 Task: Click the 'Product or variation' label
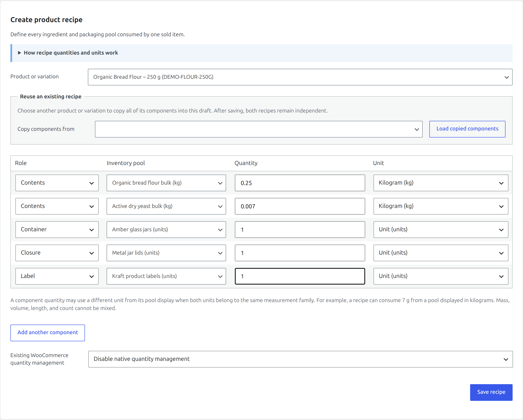tap(34, 76)
